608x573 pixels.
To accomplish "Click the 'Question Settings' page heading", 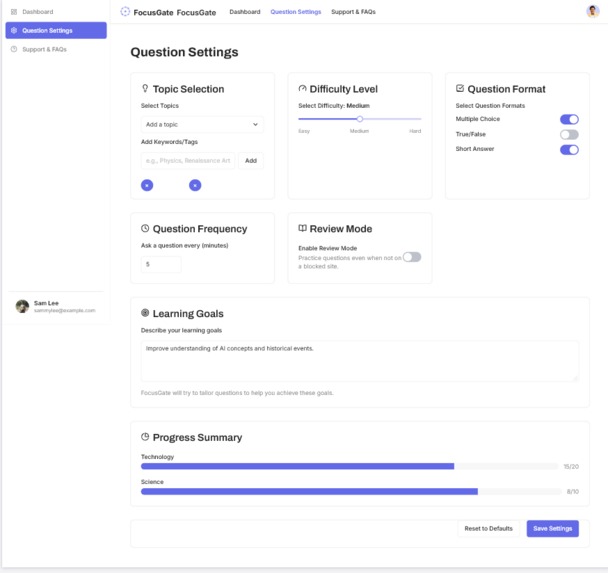I will coord(184,52).
